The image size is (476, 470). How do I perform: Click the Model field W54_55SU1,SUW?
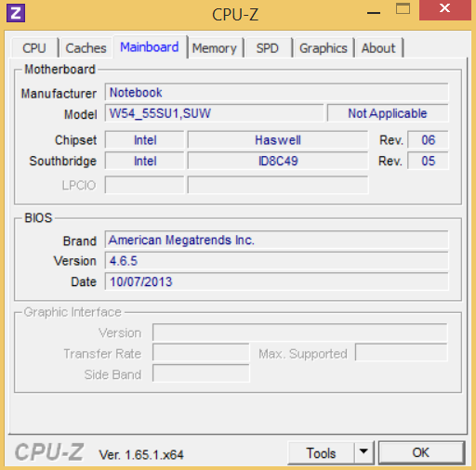pos(215,113)
